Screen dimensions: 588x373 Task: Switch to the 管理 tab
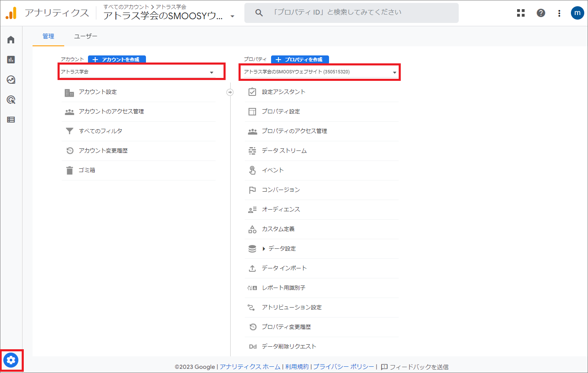coord(48,36)
